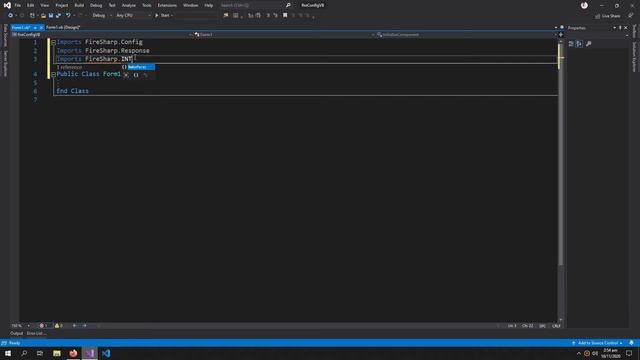This screenshot has width=640, height=360.
Task: Open the Debug menu
Action: coord(96,5)
